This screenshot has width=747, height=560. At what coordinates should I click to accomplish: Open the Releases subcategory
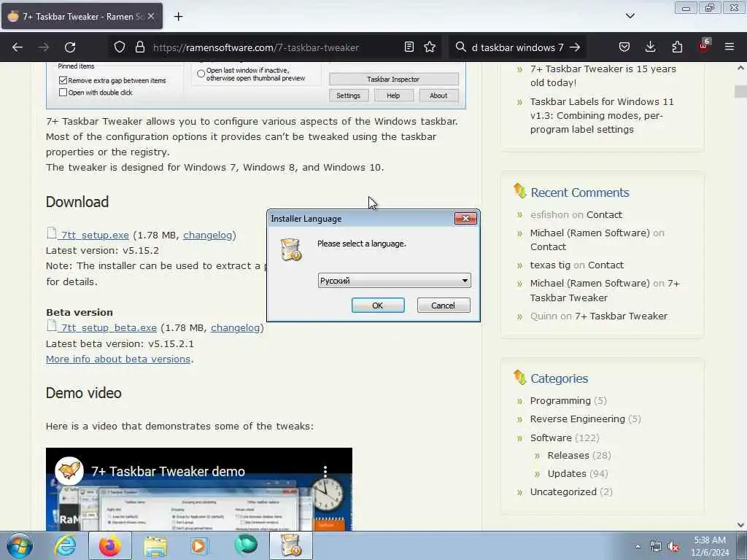coord(568,455)
